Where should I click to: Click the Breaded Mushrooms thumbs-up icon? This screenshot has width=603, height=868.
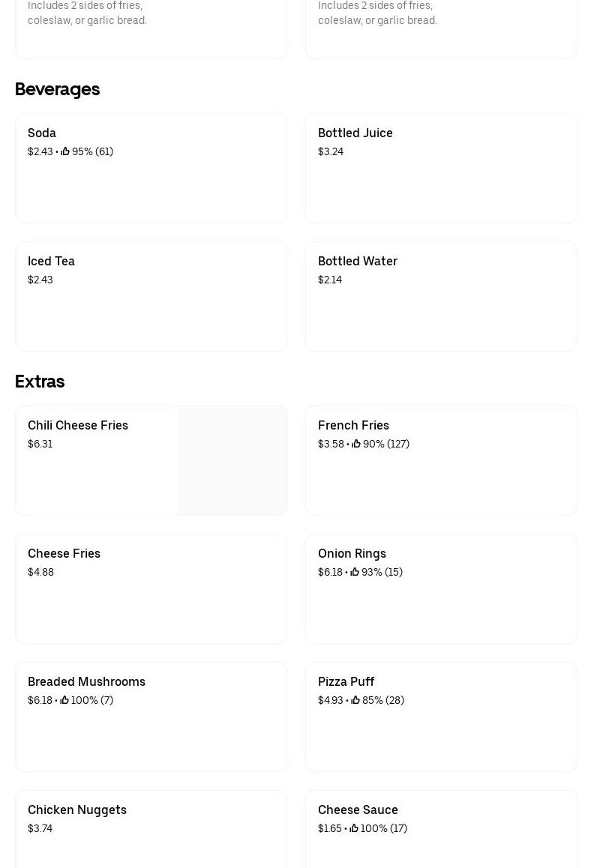click(64, 700)
